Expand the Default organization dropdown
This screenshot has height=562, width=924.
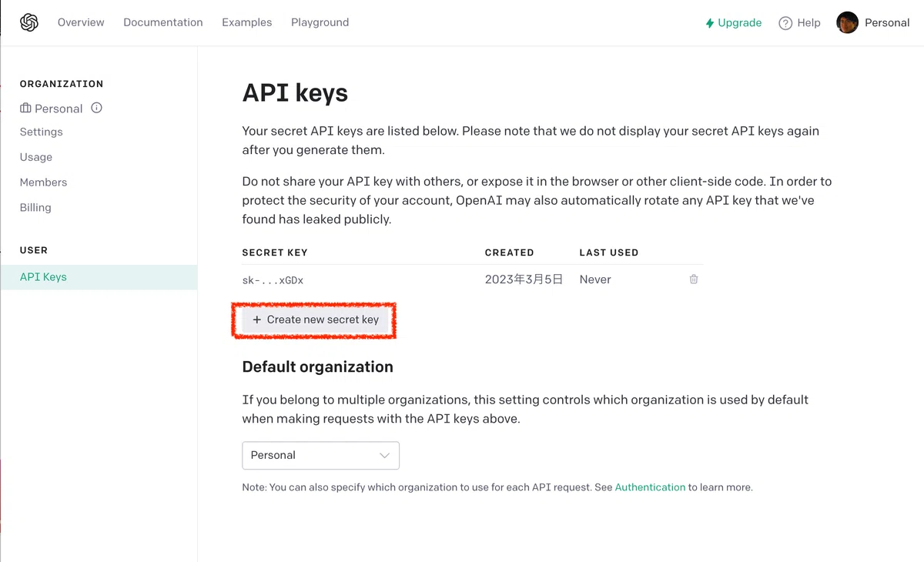coord(320,455)
